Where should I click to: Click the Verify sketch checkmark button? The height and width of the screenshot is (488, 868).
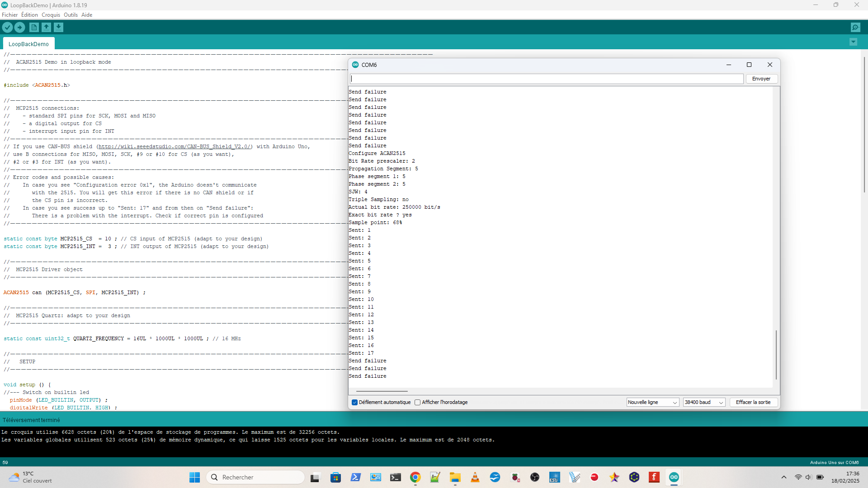[x=7, y=28]
